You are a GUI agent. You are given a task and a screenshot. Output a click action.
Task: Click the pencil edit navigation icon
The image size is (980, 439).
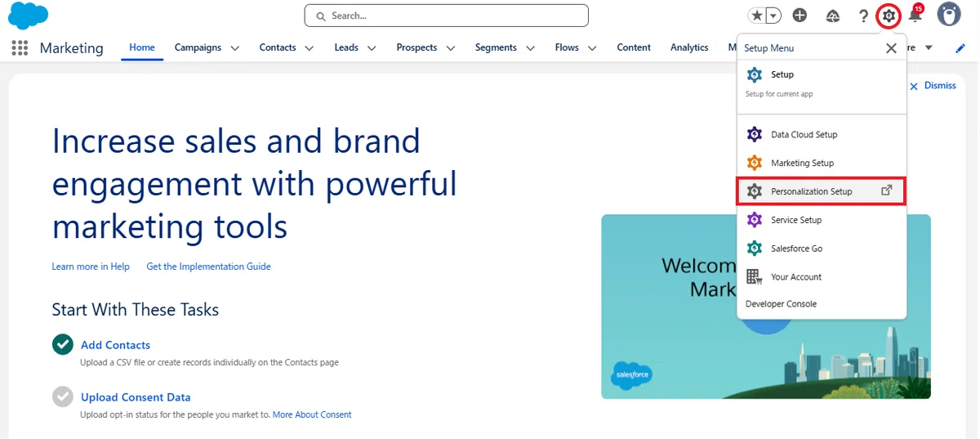[x=960, y=48]
